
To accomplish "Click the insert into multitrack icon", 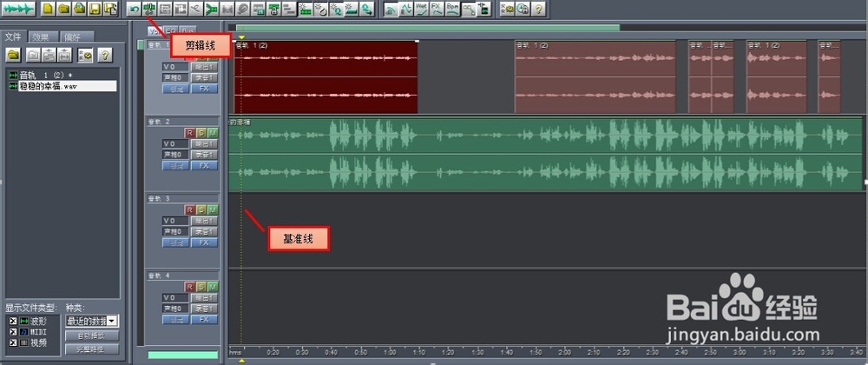I will pyautogui.click(x=49, y=54).
